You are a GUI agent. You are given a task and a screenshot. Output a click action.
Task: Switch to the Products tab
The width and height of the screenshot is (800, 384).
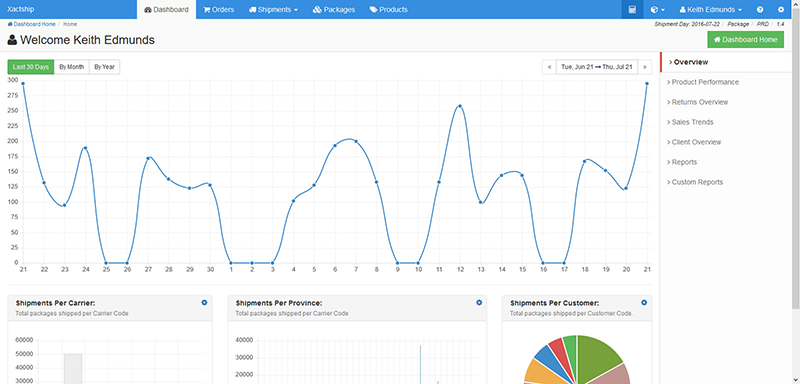click(x=389, y=10)
